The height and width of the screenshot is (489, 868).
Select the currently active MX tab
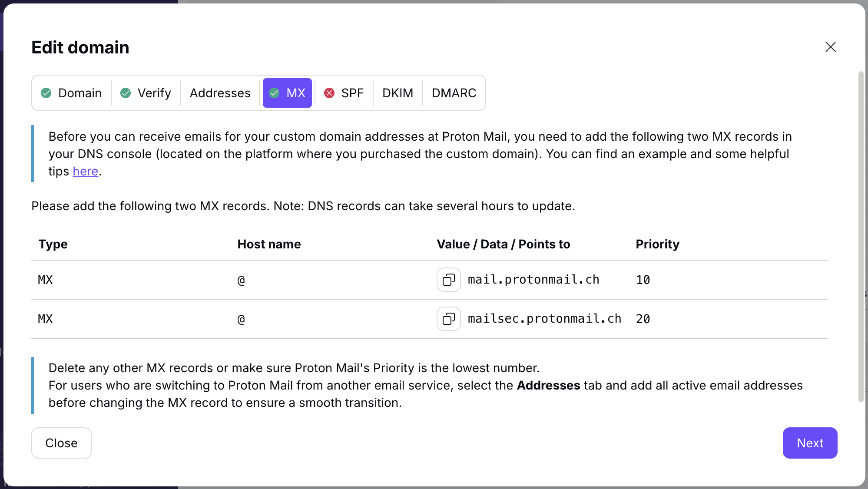pos(287,93)
